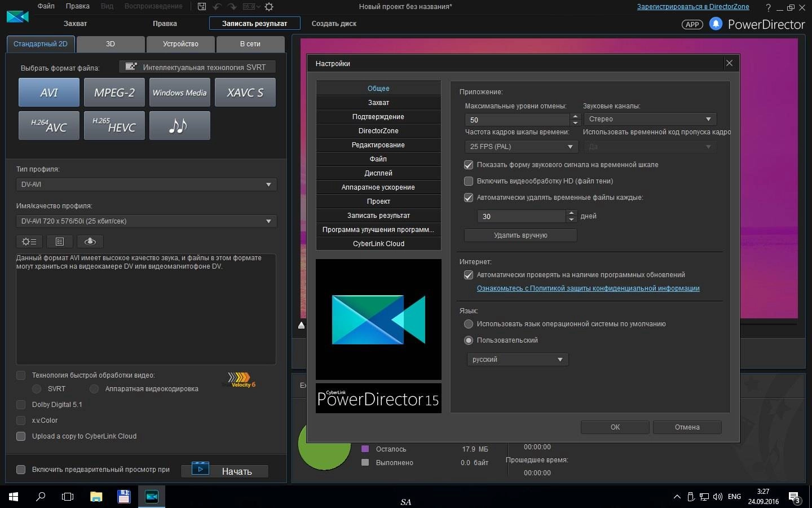Click the help question mark icon
This screenshot has height=508, width=812.
pyautogui.click(x=768, y=7)
